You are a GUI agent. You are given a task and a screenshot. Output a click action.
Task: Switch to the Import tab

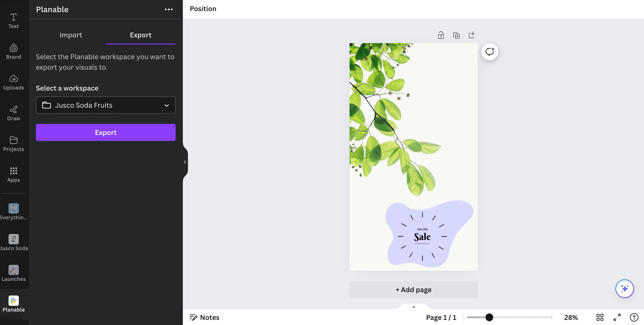pos(71,34)
